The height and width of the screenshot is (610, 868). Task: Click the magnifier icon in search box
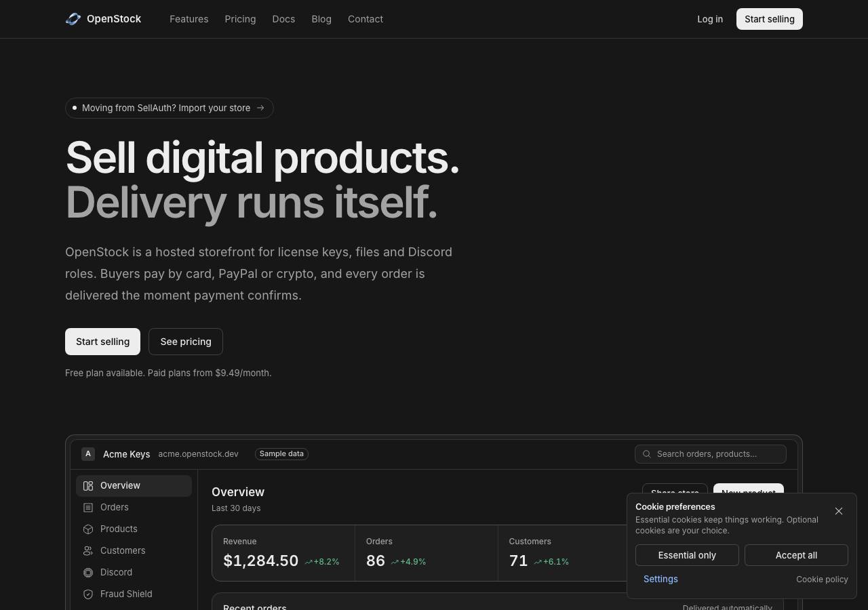coord(647,454)
